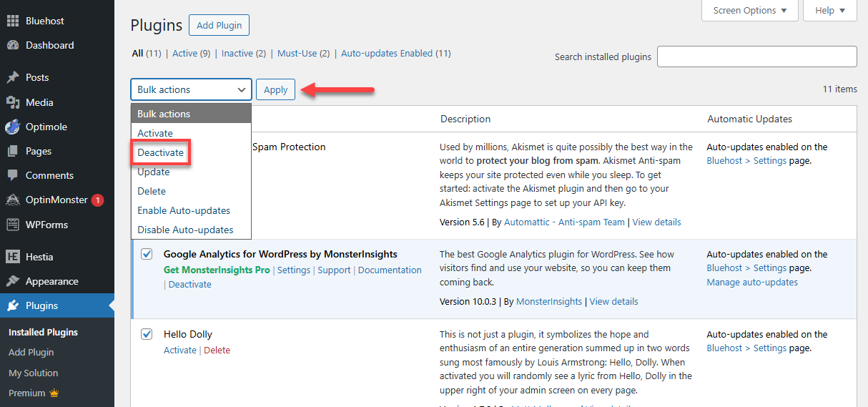Image resolution: width=868 pixels, height=407 pixels.
Task: Click Get MonsterInsights Pro link
Action: click(x=217, y=270)
